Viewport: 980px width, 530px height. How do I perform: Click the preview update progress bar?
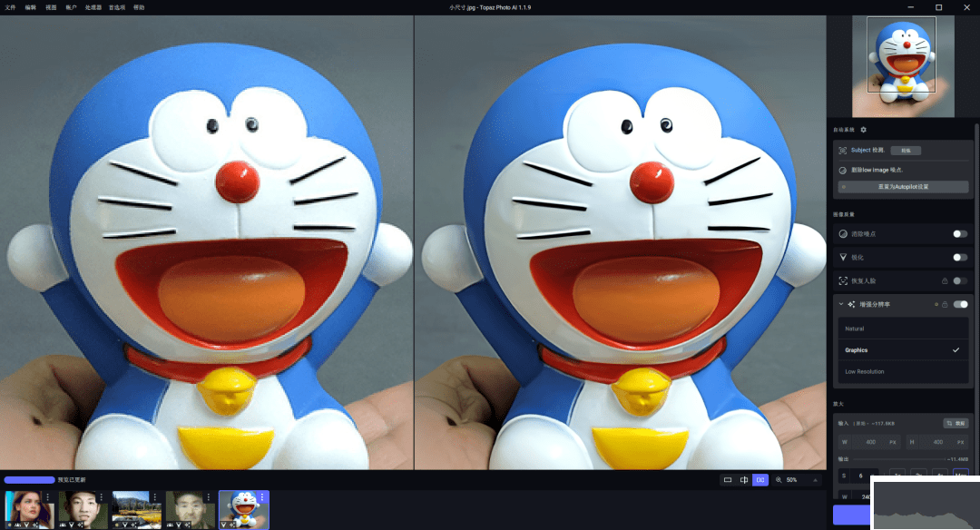point(29,479)
